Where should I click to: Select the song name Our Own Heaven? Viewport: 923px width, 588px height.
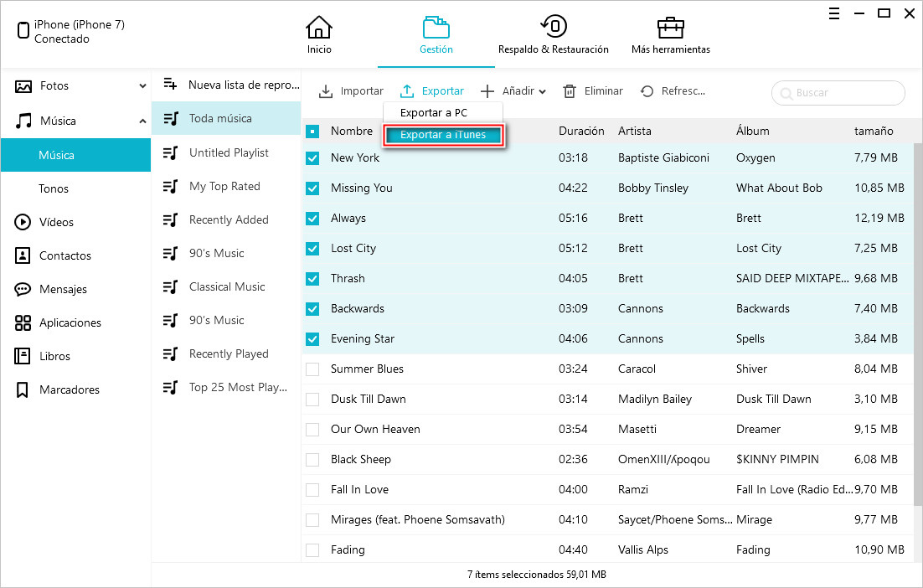coord(375,429)
